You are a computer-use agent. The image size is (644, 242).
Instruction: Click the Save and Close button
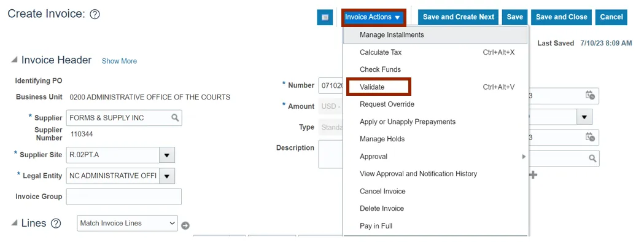[562, 17]
